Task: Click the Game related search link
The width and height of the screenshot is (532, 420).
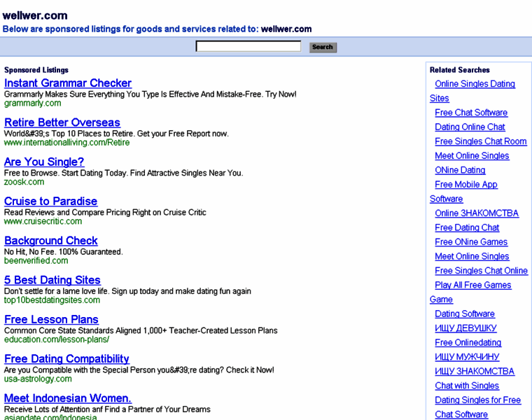Action: (441, 300)
